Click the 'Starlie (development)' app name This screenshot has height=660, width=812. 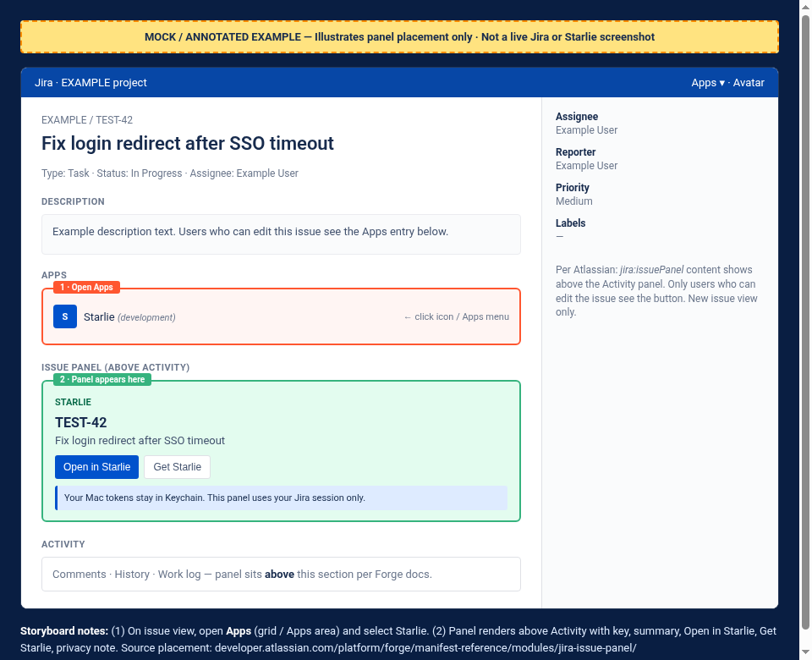(x=129, y=317)
